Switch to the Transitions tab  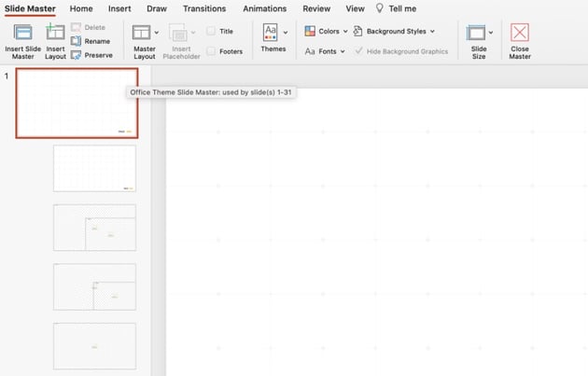(x=203, y=8)
